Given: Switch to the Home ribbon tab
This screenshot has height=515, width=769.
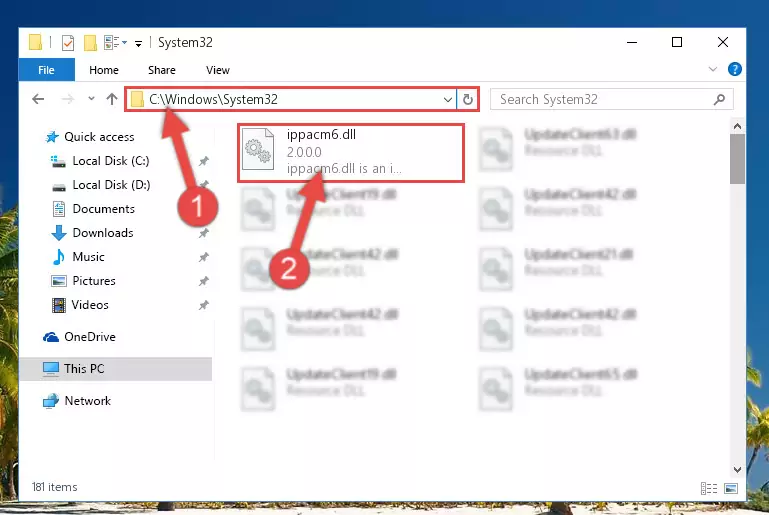Looking at the screenshot, I should (103, 70).
